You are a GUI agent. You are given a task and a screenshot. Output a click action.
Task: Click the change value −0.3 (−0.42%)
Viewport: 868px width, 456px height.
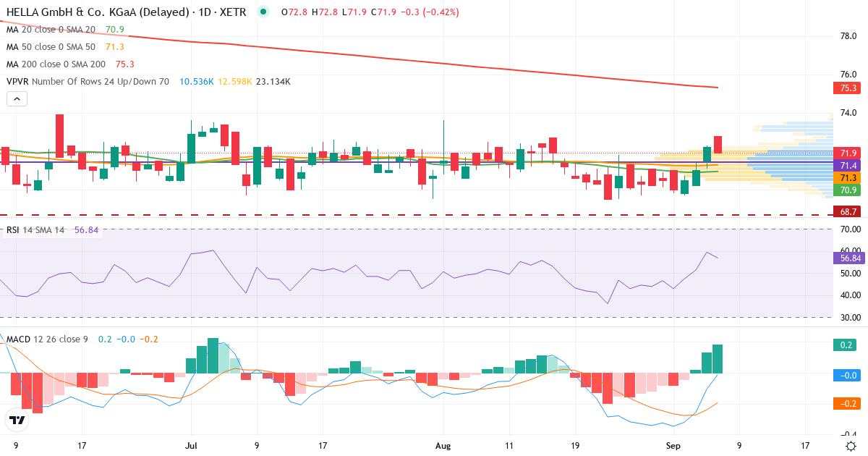coord(429,12)
